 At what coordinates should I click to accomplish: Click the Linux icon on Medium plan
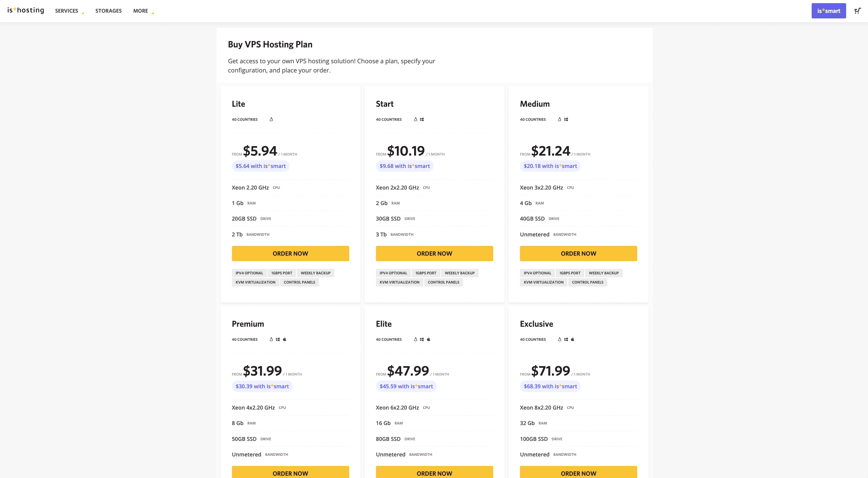559,119
